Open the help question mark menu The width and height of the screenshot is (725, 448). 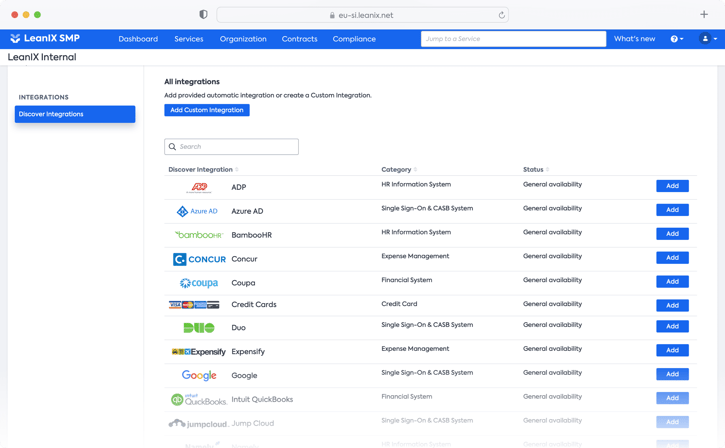(677, 39)
